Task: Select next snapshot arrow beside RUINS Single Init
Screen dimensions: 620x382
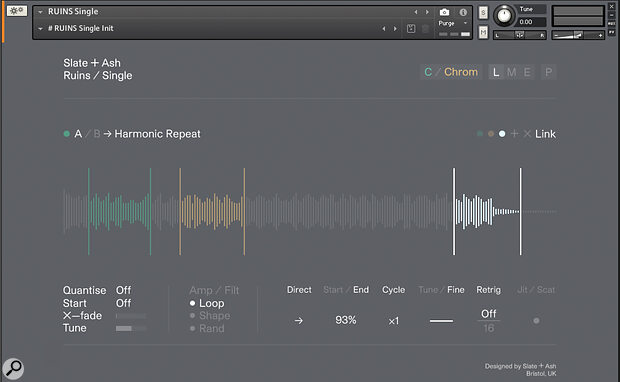Action: pyautogui.click(x=395, y=28)
